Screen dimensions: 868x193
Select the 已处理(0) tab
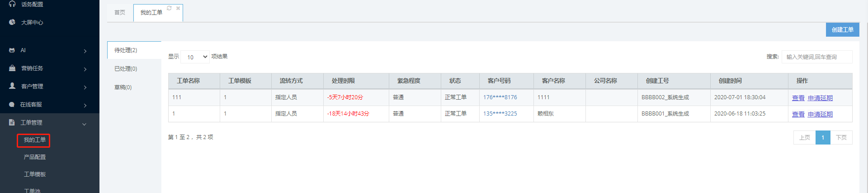[x=126, y=69]
